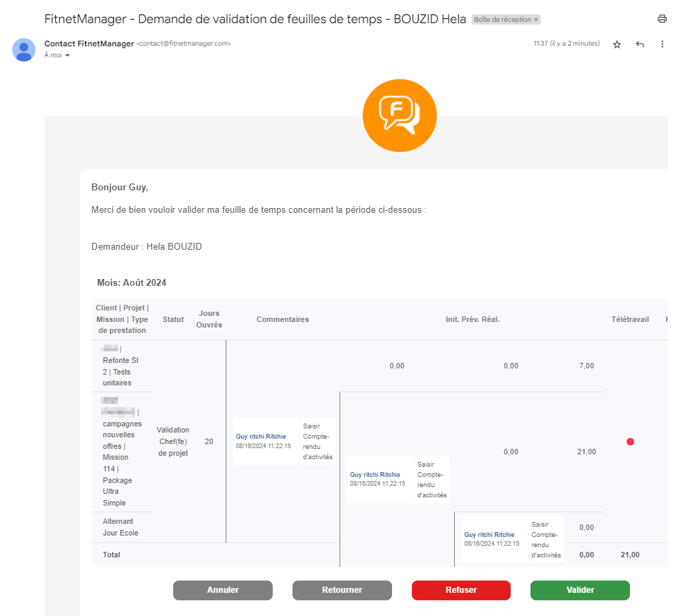Click the sender name Contact FitnetManager

coord(89,44)
